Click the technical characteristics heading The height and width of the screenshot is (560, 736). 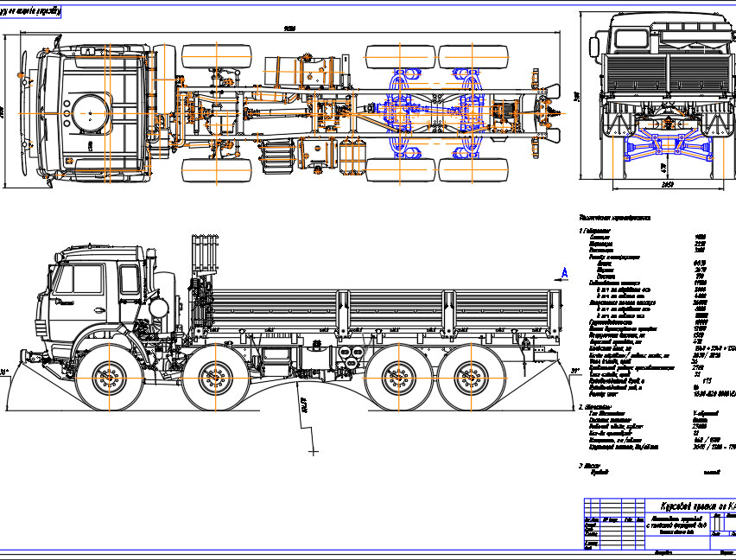coord(614,218)
